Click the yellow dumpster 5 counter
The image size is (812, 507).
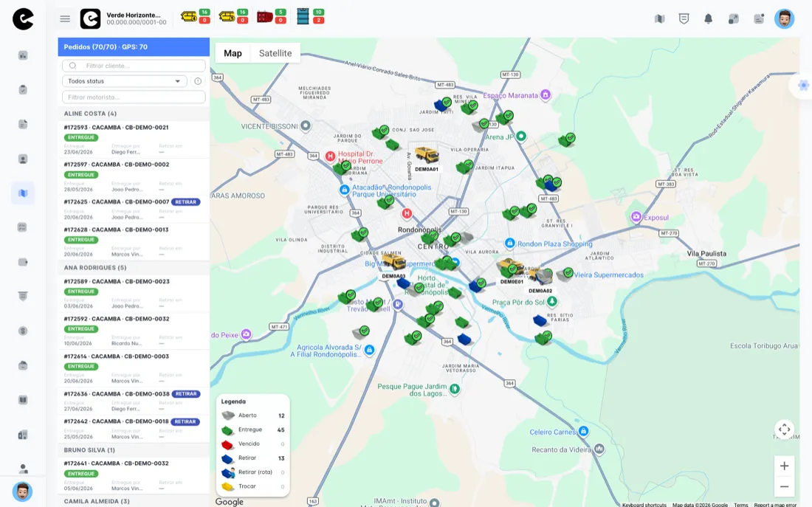233,16
